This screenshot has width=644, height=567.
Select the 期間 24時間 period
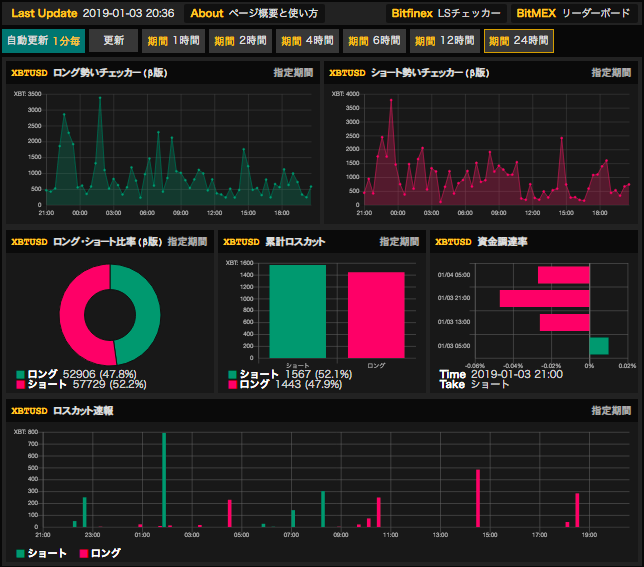click(x=519, y=41)
